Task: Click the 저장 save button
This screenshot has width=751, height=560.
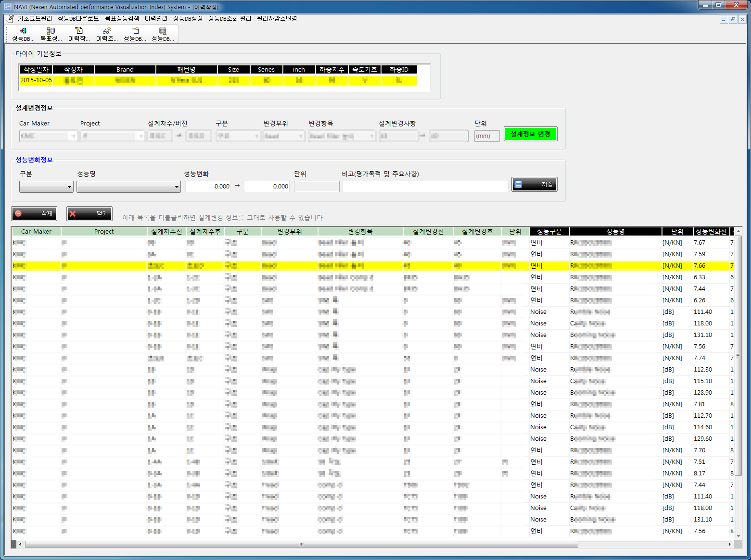Action: point(535,184)
